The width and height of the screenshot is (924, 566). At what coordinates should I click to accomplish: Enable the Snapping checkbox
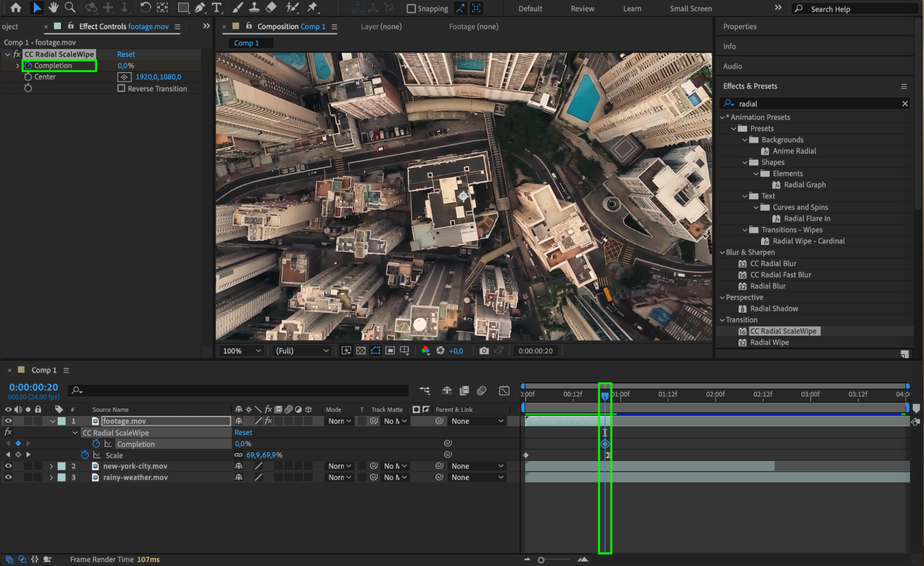(411, 9)
